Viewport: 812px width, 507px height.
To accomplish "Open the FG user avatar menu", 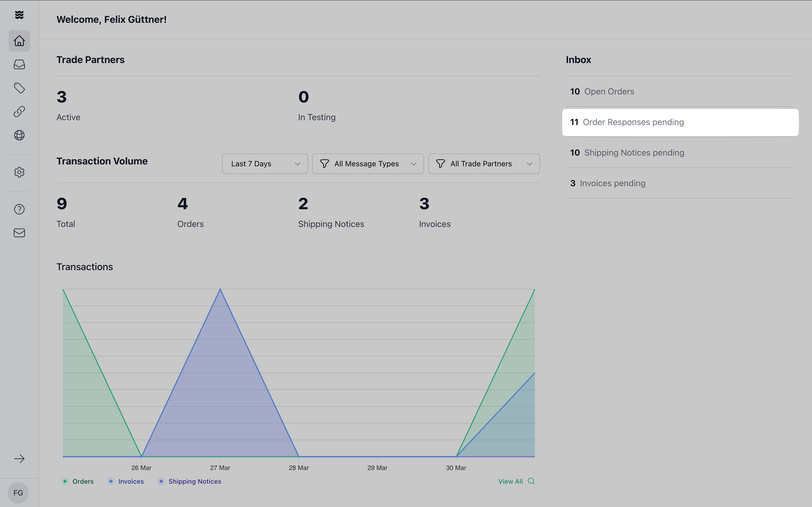I will (18, 493).
